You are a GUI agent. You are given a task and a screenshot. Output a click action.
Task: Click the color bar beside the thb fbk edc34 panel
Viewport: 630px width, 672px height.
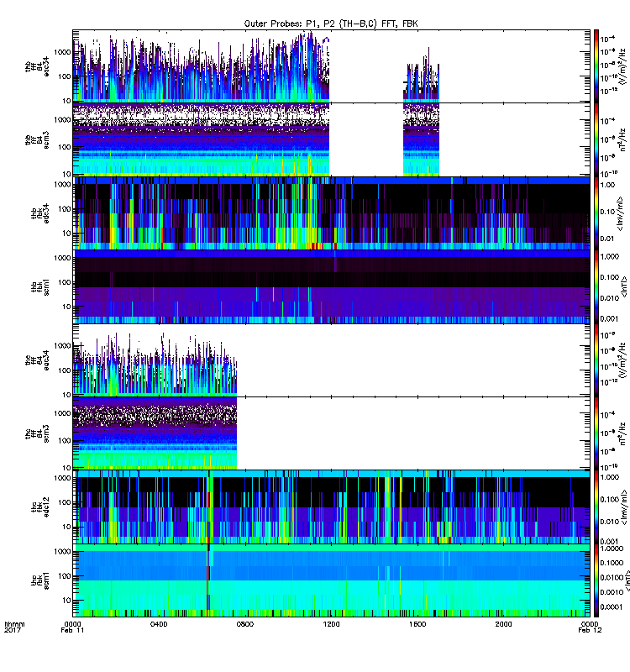click(x=596, y=213)
